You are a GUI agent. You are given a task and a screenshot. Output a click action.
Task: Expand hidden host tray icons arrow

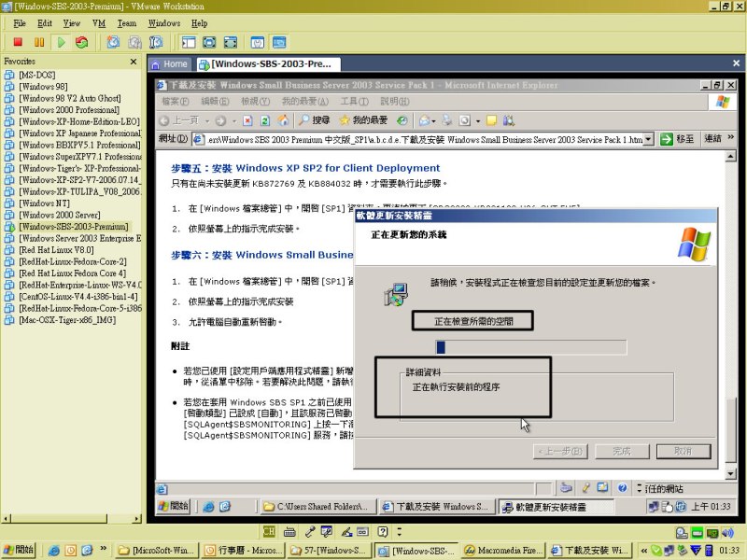[x=643, y=551]
